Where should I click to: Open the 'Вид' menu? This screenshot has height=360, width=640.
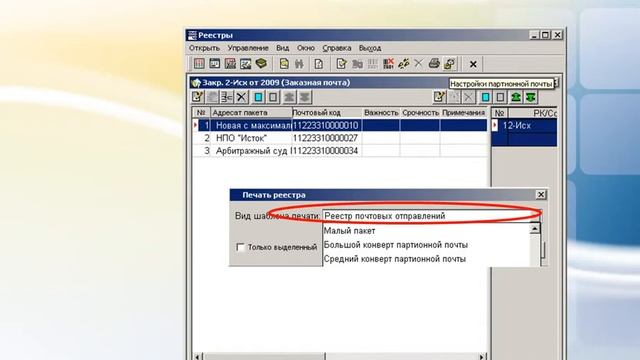click(x=282, y=48)
